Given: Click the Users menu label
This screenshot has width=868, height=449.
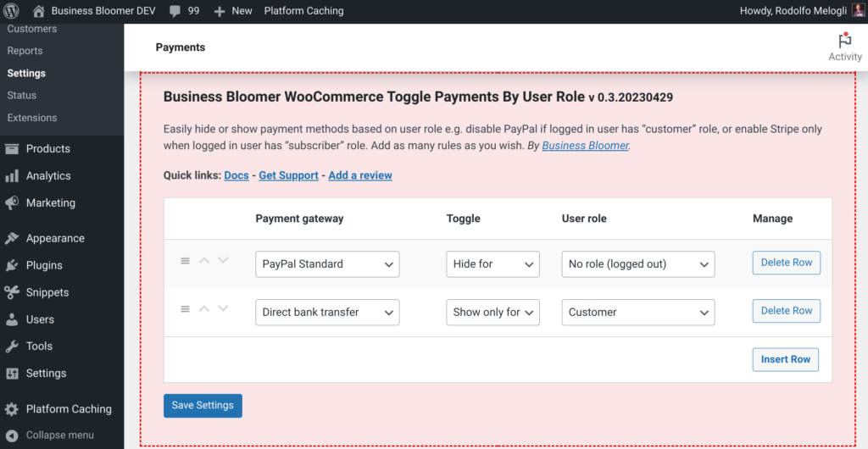Looking at the screenshot, I should pos(40,319).
